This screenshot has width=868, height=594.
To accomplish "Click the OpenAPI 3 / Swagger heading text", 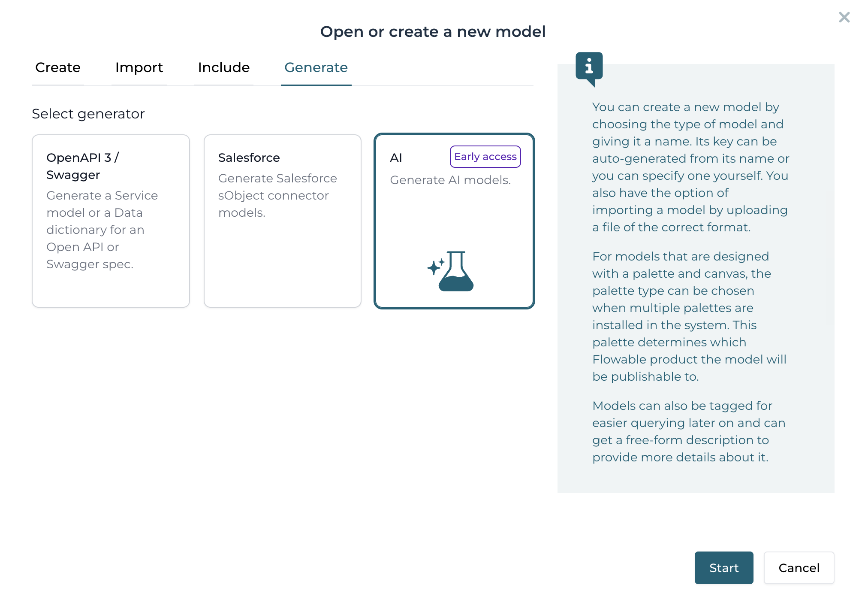I will (x=82, y=166).
